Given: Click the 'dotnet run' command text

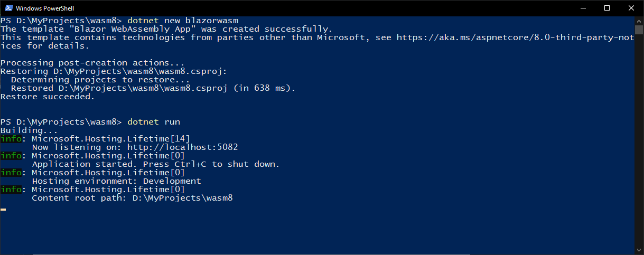Looking at the screenshot, I should point(153,122).
